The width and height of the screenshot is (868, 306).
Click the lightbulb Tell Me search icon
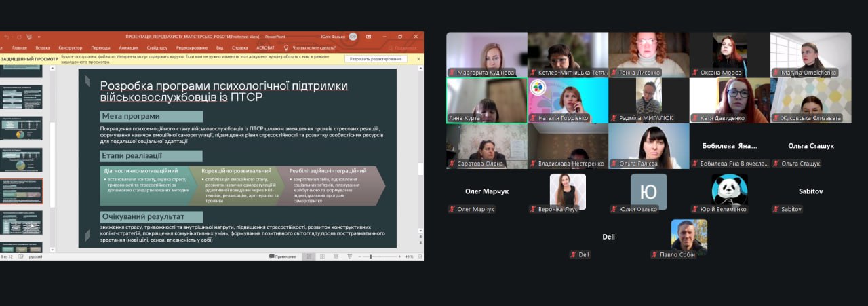click(x=287, y=48)
